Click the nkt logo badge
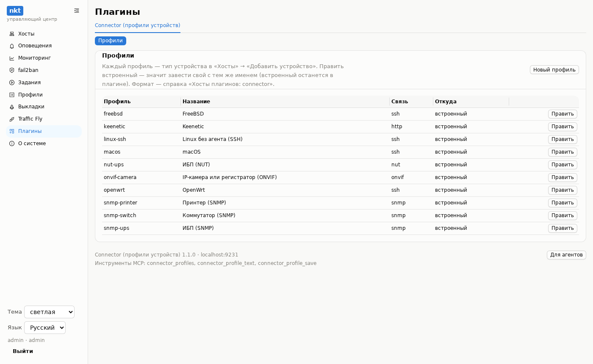The image size is (593, 364). 15,11
